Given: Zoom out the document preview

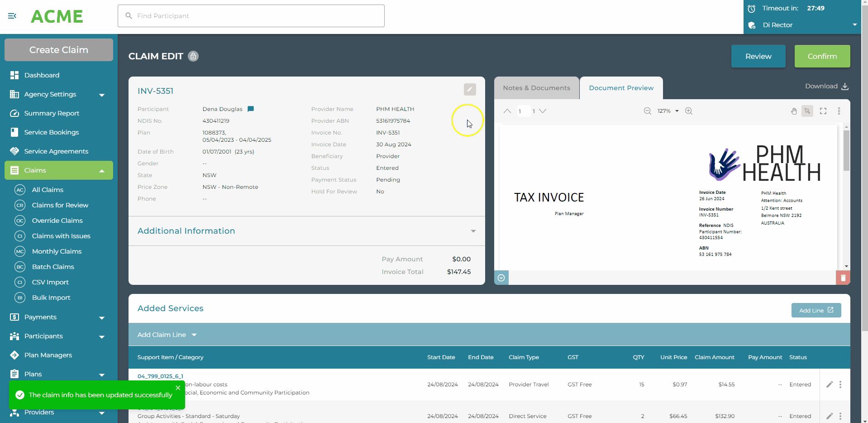Looking at the screenshot, I should [x=647, y=111].
